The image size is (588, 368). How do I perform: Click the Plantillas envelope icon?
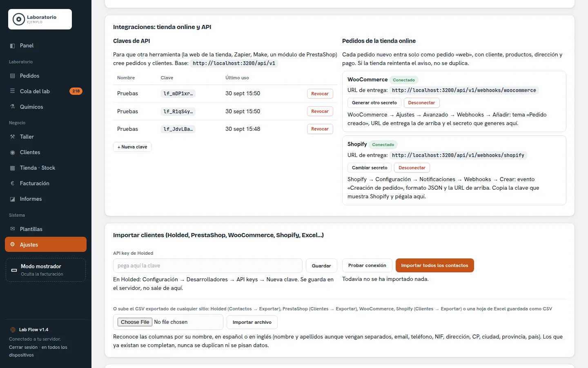12,229
